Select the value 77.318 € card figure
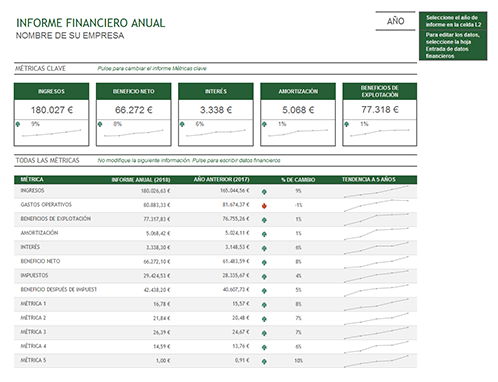The height and width of the screenshot is (382, 498). tap(380, 110)
